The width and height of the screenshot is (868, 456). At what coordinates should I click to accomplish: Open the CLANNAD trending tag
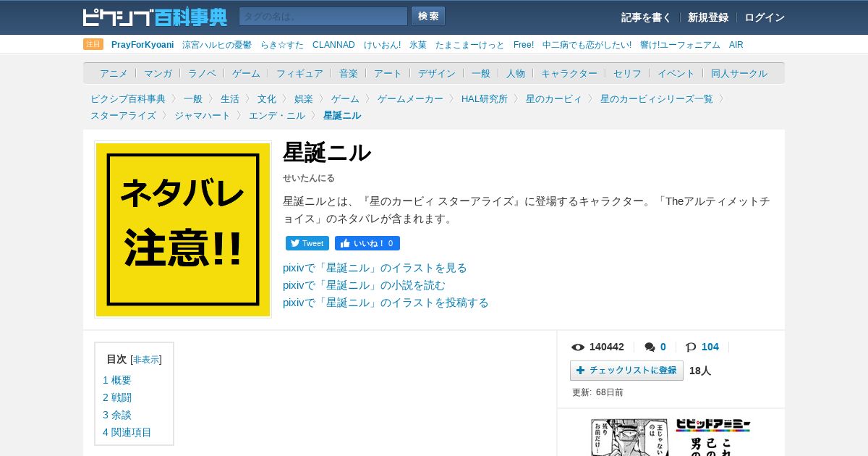pyautogui.click(x=333, y=45)
